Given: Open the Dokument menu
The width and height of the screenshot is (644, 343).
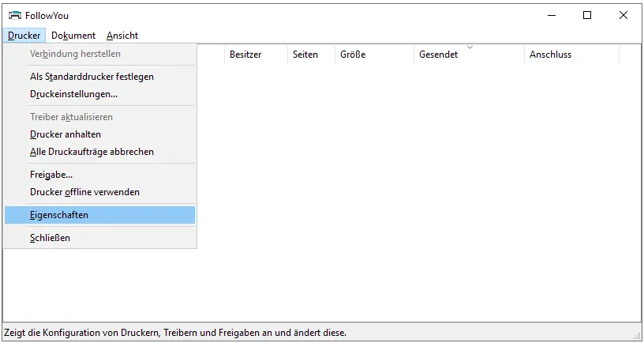Looking at the screenshot, I should click(x=73, y=36).
